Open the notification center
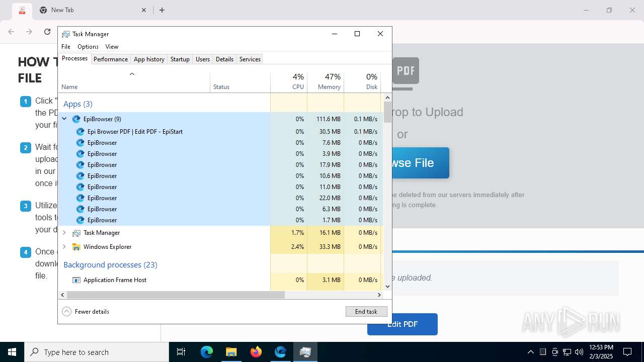The image size is (644, 362). coord(627,352)
